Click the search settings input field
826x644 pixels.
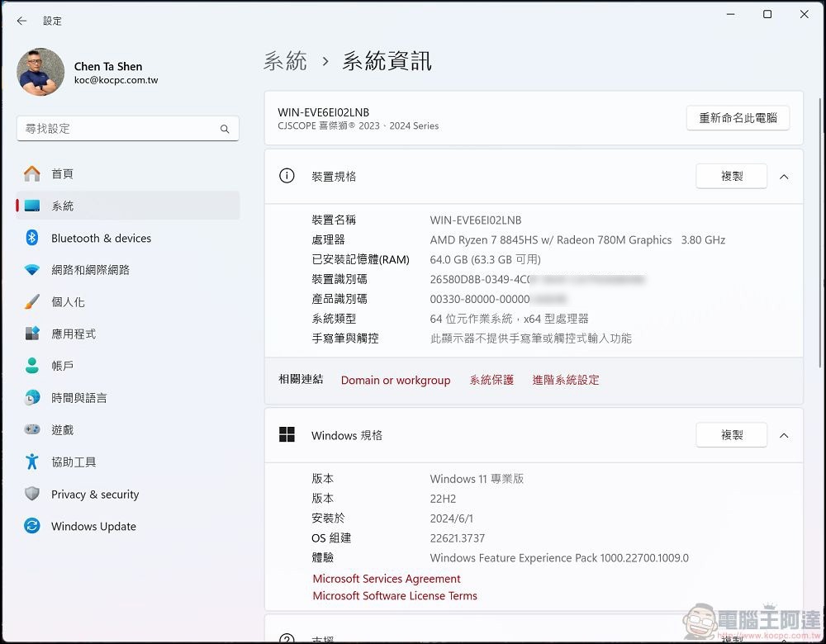pyautogui.click(x=127, y=129)
